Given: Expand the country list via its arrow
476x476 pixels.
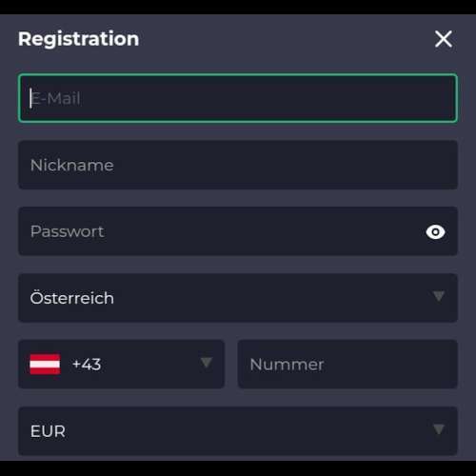Looking at the screenshot, I should 439,296.
